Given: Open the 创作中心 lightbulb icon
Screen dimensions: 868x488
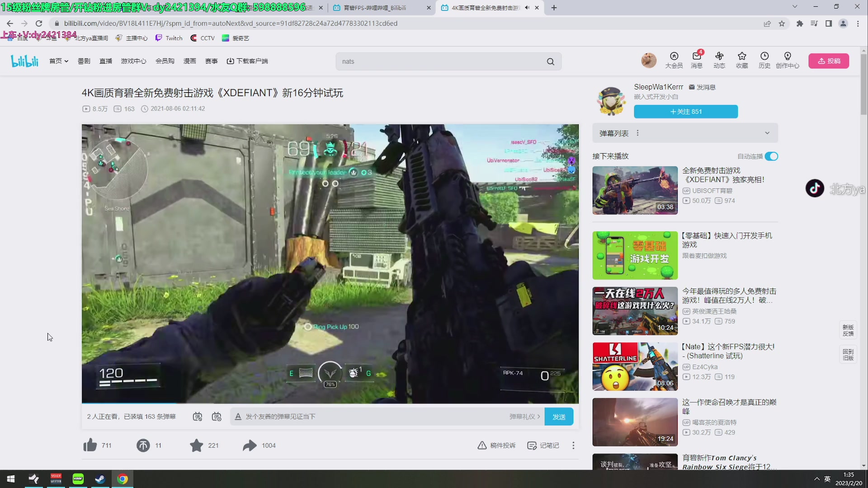Looking at the screenshot, I should [788, 60].
